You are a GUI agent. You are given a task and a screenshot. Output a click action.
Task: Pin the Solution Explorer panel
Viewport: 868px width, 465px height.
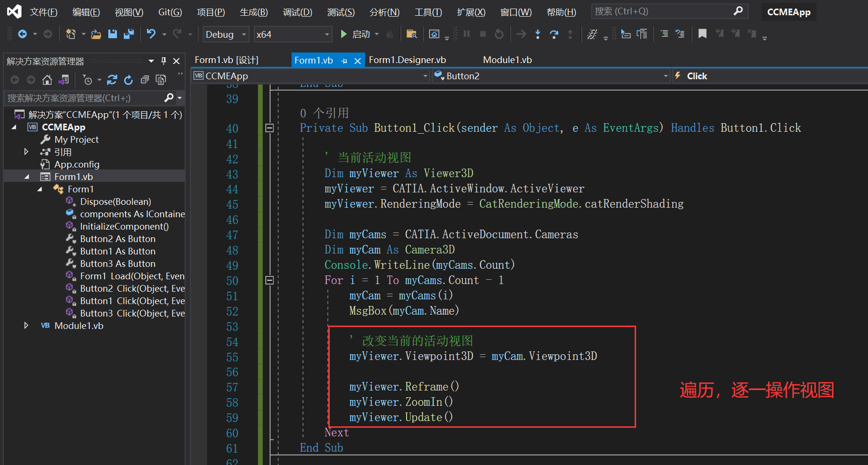[164, 61]
